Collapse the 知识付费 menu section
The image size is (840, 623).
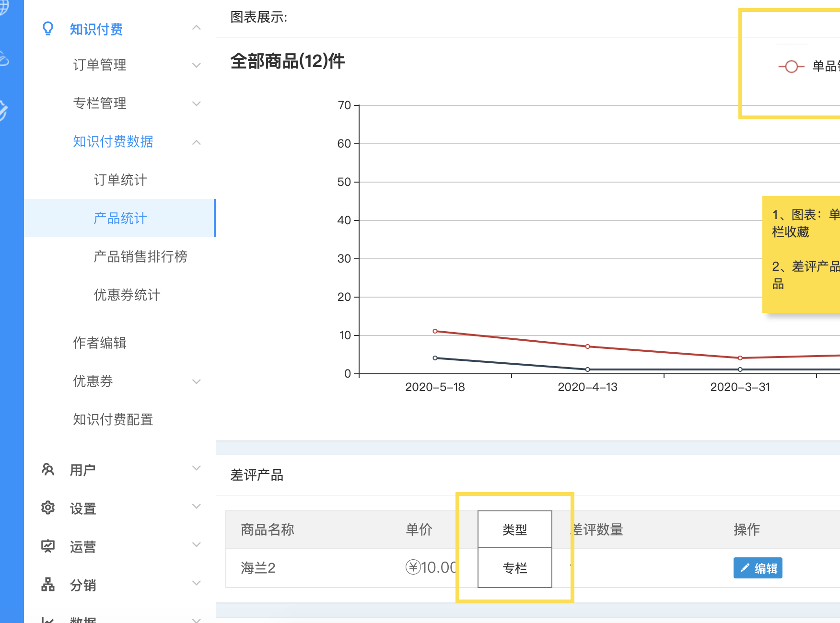point(196,28)
